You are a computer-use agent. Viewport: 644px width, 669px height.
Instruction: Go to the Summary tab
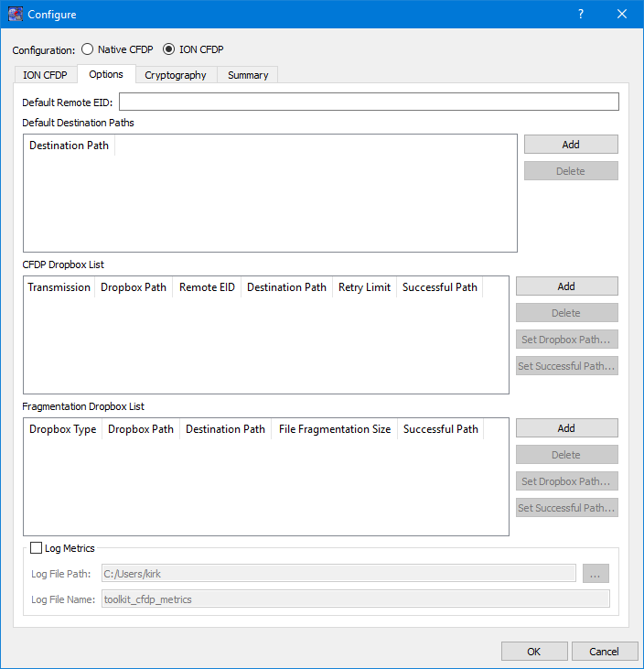248,75
